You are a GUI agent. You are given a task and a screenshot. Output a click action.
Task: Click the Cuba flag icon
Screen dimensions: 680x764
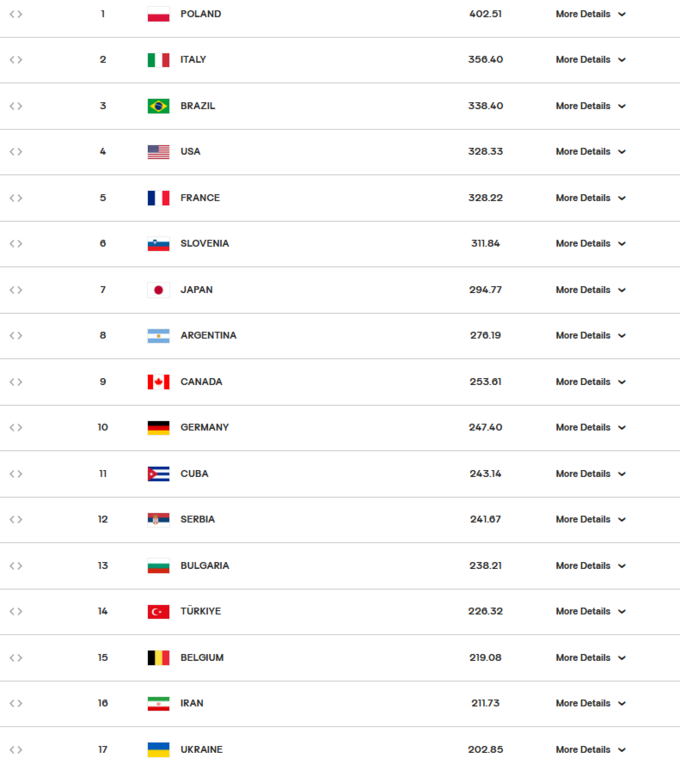click(158, 474)
